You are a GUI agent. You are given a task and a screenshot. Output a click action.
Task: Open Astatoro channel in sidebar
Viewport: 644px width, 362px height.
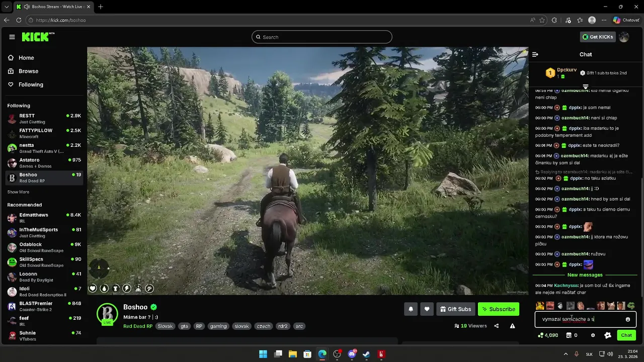pyautogui.click(x=44, y=163)
